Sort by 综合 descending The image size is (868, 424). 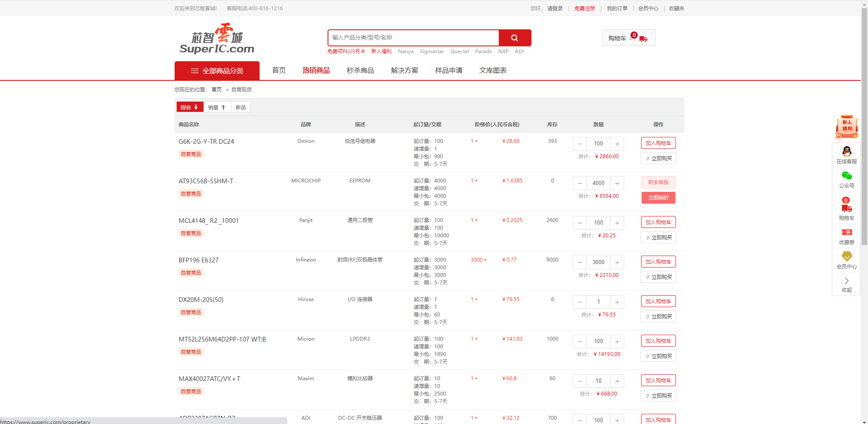pos(189,107)
